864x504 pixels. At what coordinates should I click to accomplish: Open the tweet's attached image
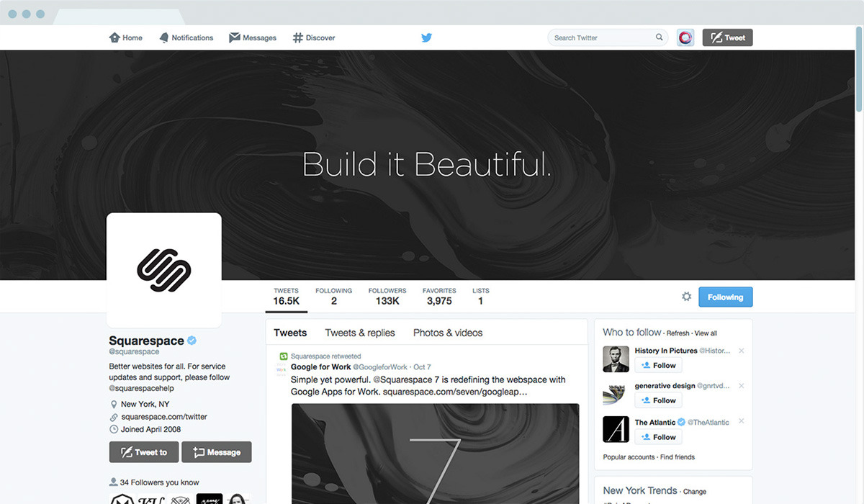point(435,454)
